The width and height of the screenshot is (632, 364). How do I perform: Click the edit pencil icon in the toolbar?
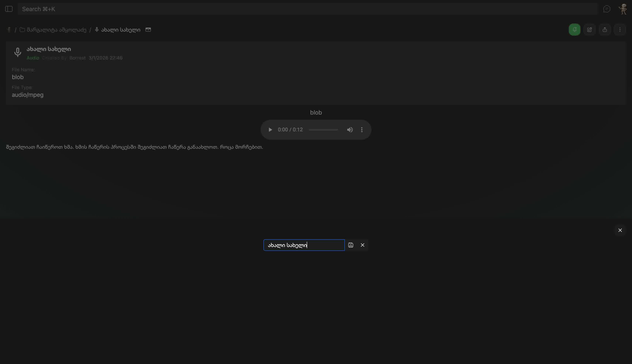pos(589,30)
